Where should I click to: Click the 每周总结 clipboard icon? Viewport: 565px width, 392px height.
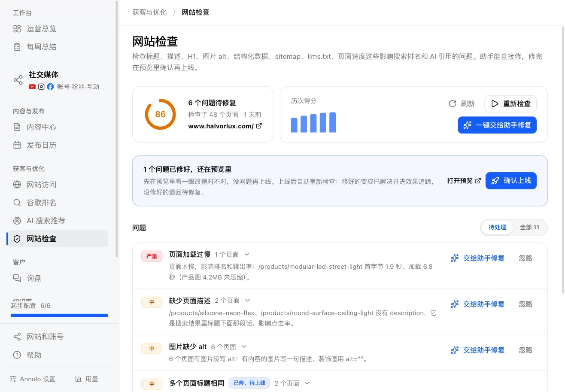(17, 47)
